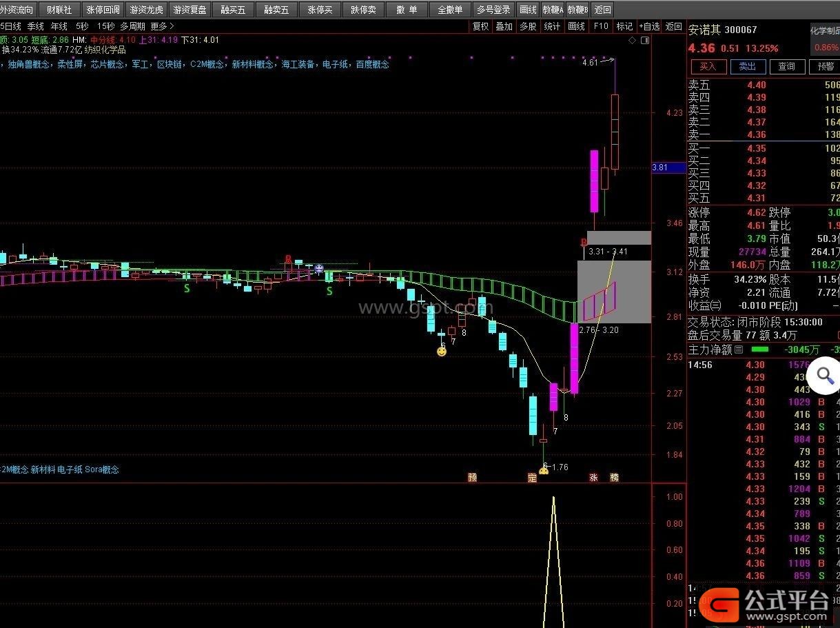840x628 pixels.
Task: Activate 教鞭A pointer tool
Action: pos(553,10)
